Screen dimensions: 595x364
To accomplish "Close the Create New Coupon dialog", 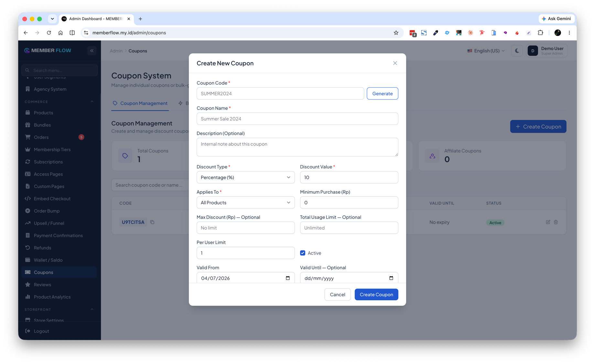I will click(x=395, y=63).
